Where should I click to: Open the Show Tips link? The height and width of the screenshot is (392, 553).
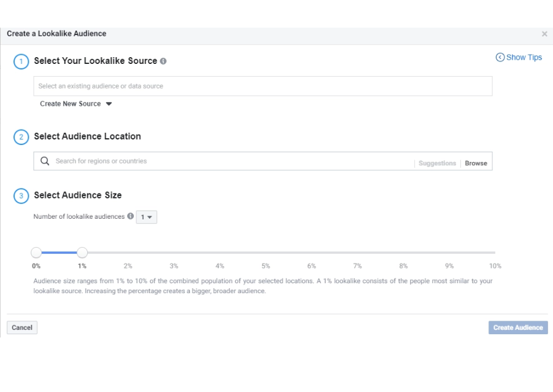tap(519, 57)
